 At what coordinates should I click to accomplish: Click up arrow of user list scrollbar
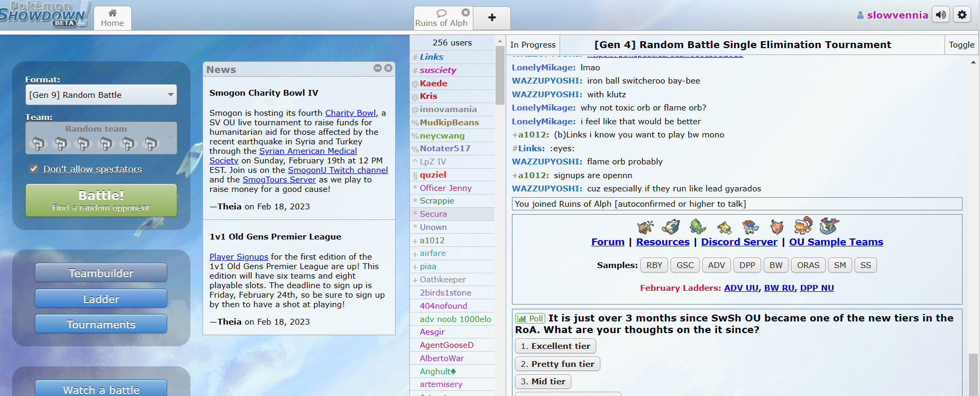tap(500, 41)
